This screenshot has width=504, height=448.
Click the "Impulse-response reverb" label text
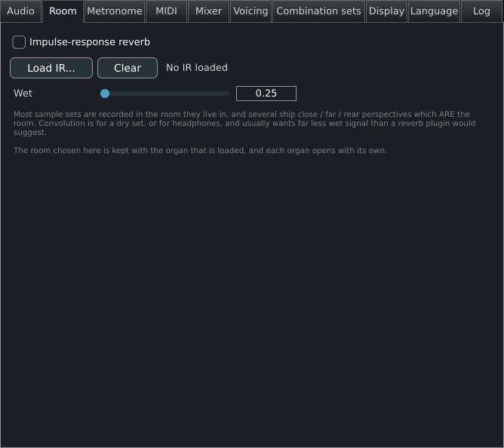point(90,42)
